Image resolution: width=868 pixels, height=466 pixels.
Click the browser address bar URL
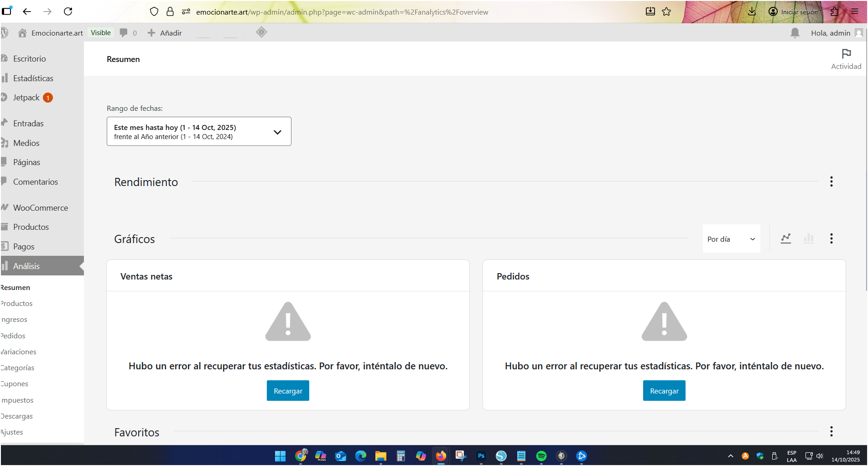tap(342, 12)
